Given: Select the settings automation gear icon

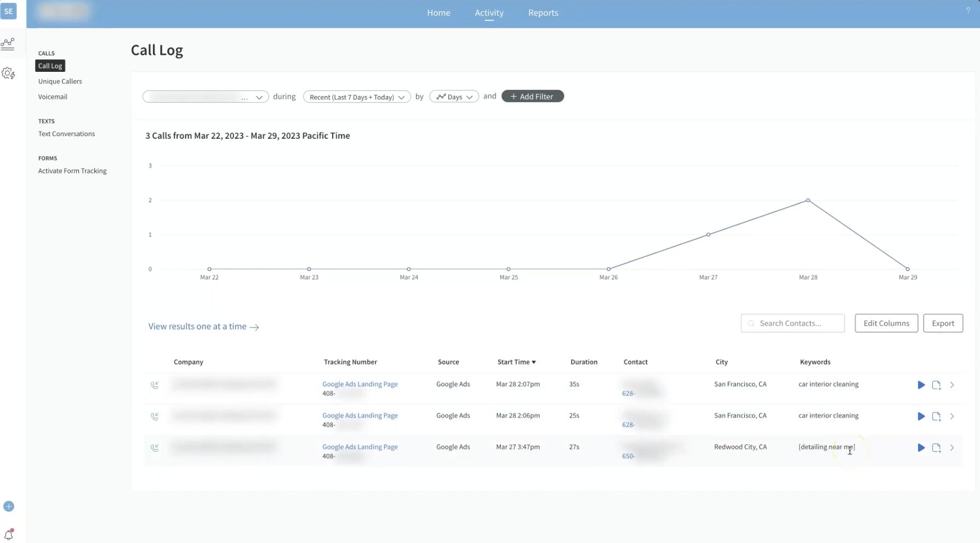Looking at the screenshot, I should 8,73.
